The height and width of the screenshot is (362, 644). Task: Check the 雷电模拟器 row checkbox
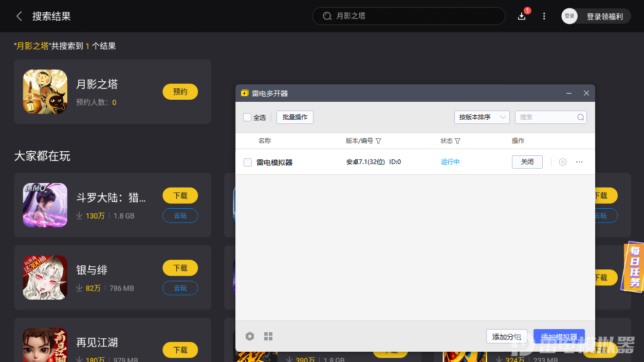click(247, 161)
